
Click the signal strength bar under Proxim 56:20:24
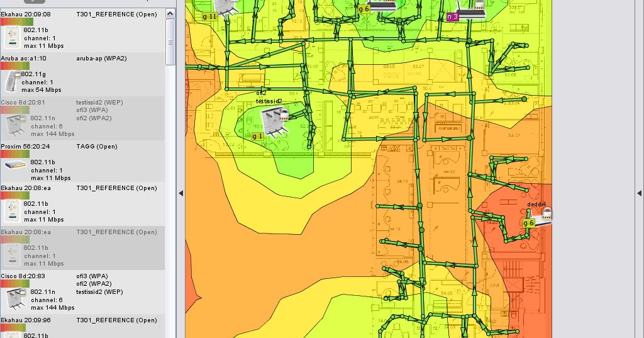pos(15,154)
